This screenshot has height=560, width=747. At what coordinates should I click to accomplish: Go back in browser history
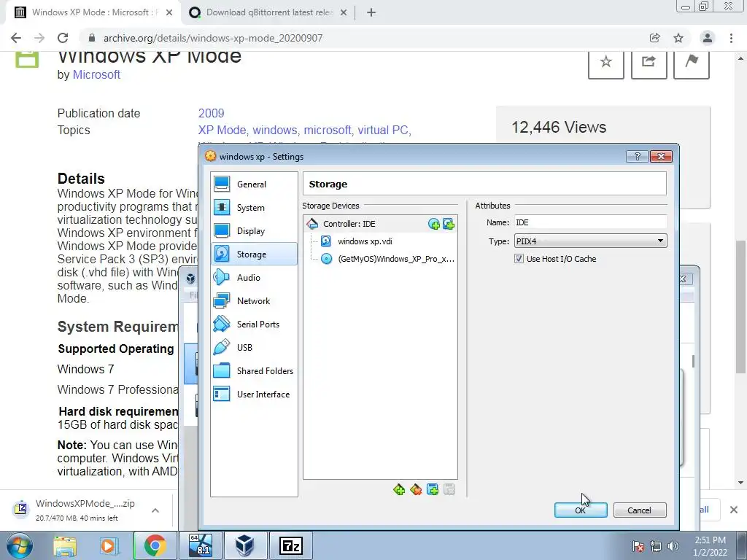[x=16, y=38]
